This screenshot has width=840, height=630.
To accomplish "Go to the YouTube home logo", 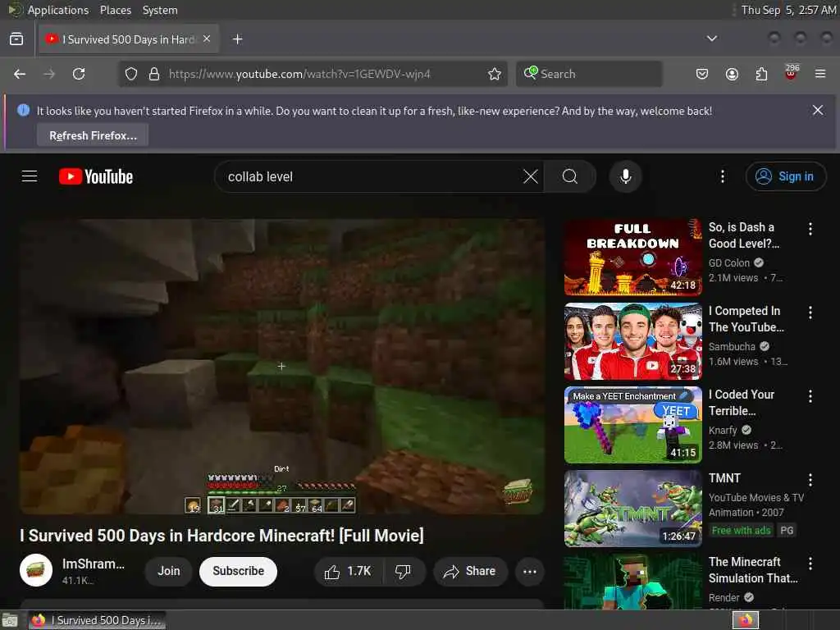I will (x=96, y=176).
